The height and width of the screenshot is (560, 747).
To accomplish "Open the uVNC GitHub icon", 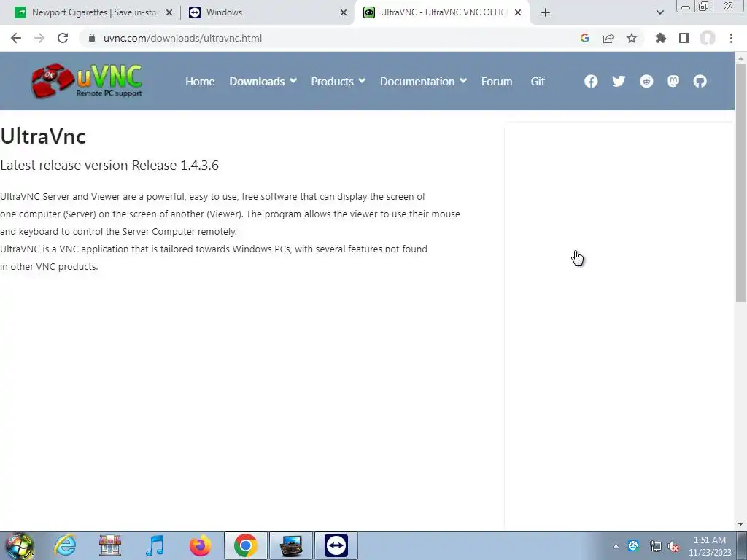I will (700, 82).
